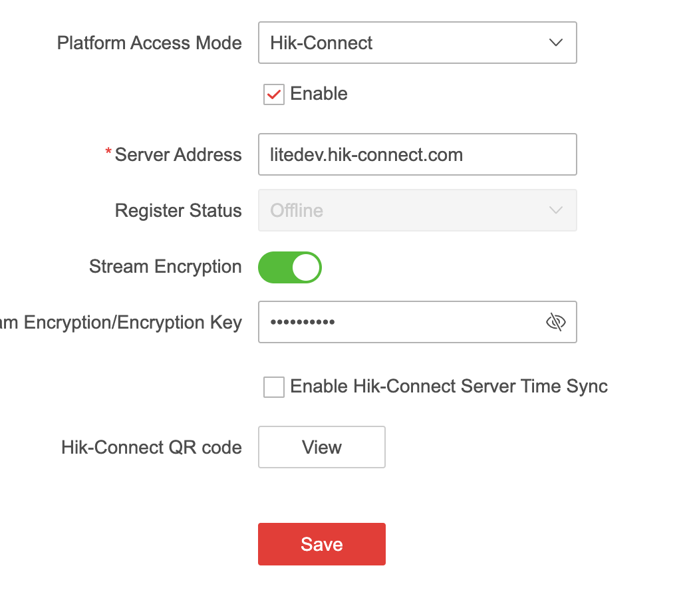Click the "Stream Encryption" label
Screen dimensions: 689x616
coord(165,267)
